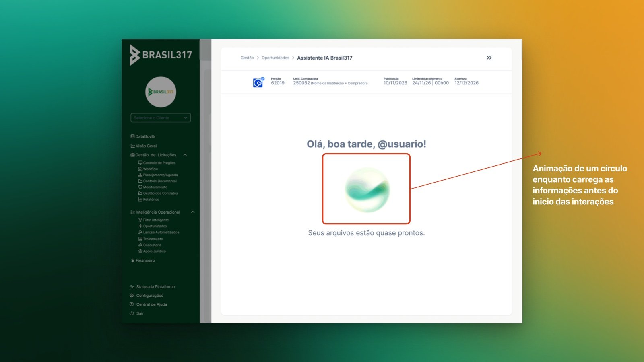Click the Monitoramento shield icon
Viewport: 644px width, 362px height.
coord(140,187)
